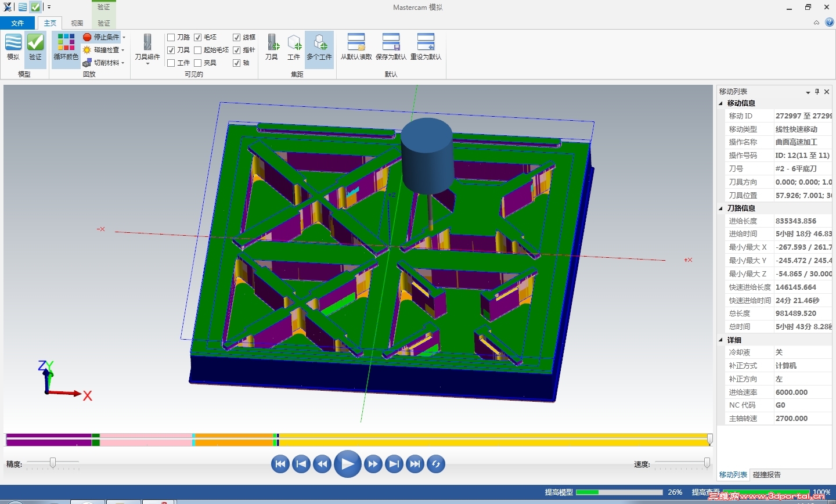Close the 移动列表 panel
Viewport: 836px width, 504px height.
click(827, 92)
